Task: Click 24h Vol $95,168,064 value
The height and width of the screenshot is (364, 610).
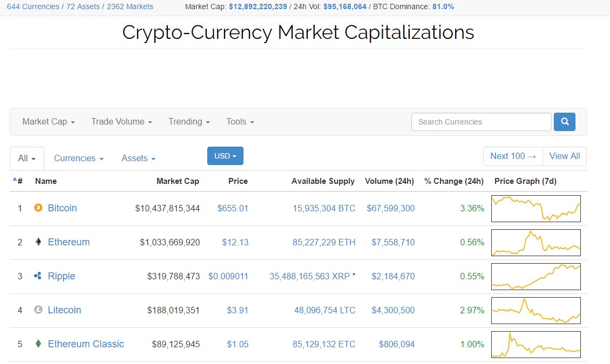Action: click(345, 6)
